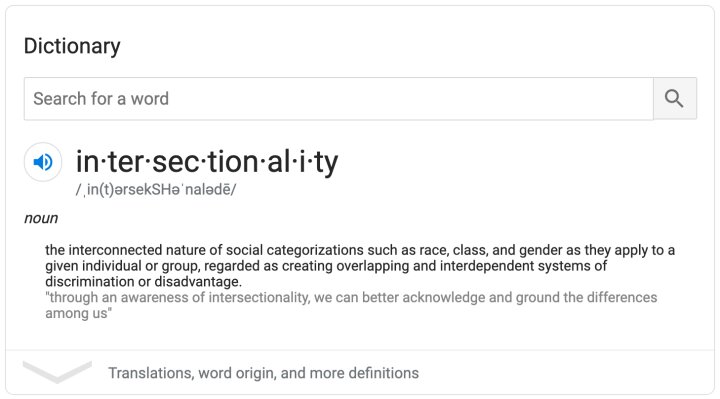Screen dimensions: 720x399
Task: Play the intersectionality pronunciation audio
Action: pyautogui.click(x=43, y=162)
